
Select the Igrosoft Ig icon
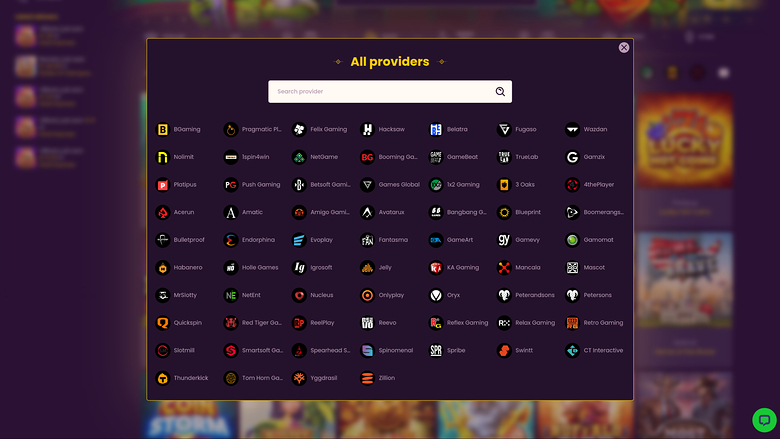click(x=299, y=267)
